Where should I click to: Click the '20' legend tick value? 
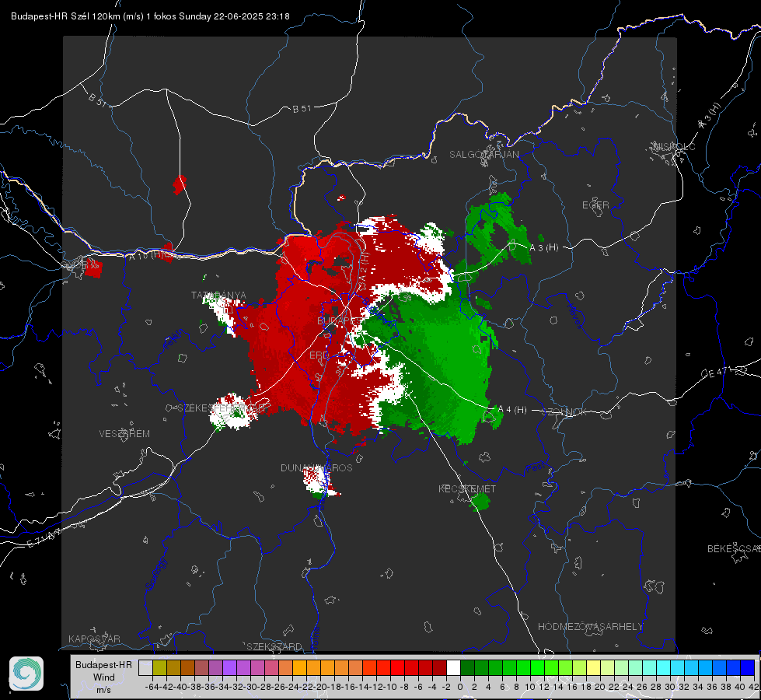[600, 687]
